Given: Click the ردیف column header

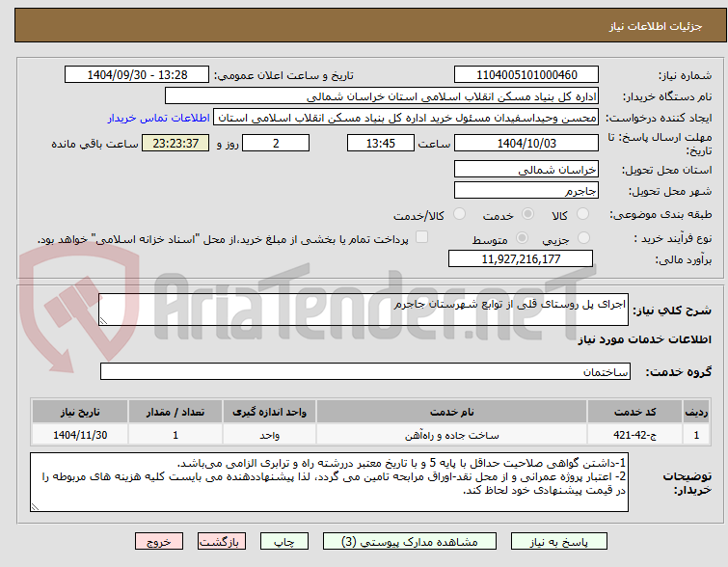Looking at the screenshot, I should click(x=696, y=412).
